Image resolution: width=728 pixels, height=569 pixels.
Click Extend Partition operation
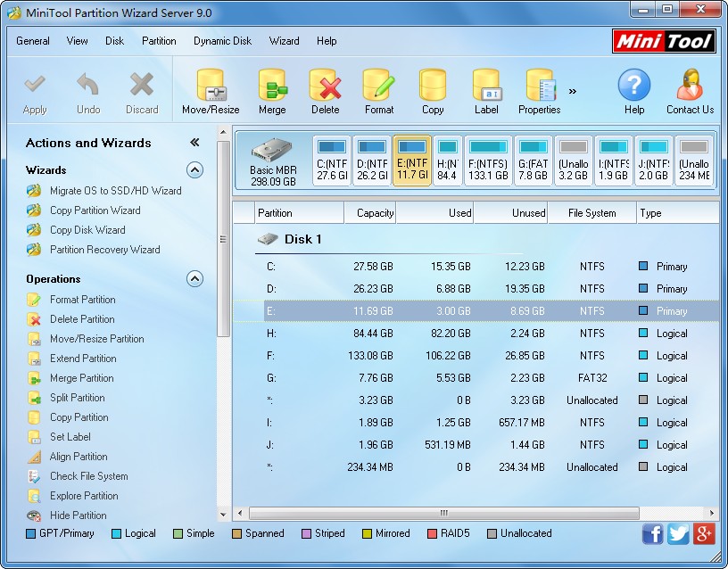coord(83,359)
